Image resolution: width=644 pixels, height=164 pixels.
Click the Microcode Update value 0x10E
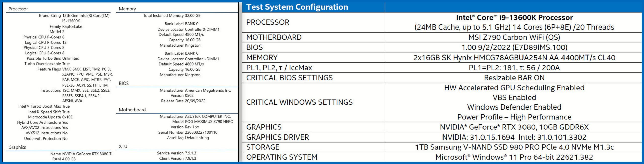pyautogui.click(x=67, y=117)
